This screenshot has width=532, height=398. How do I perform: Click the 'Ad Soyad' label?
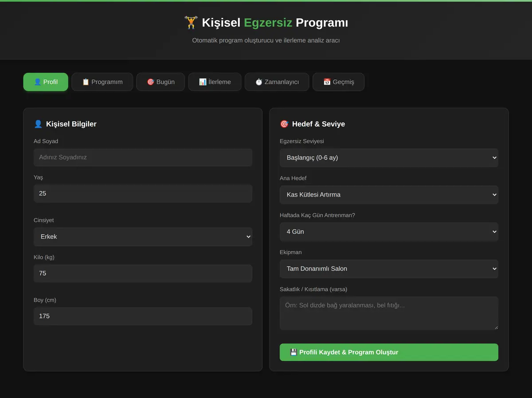click(46, 141)
